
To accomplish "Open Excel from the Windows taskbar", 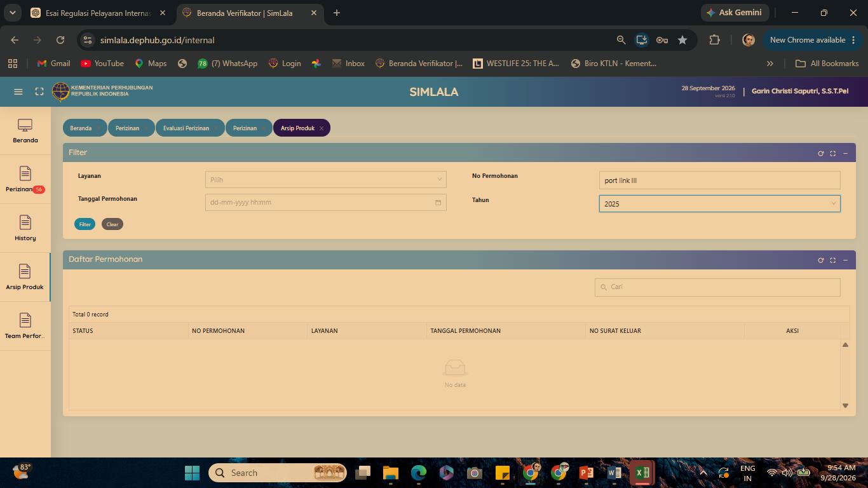I will coord(642,473).
